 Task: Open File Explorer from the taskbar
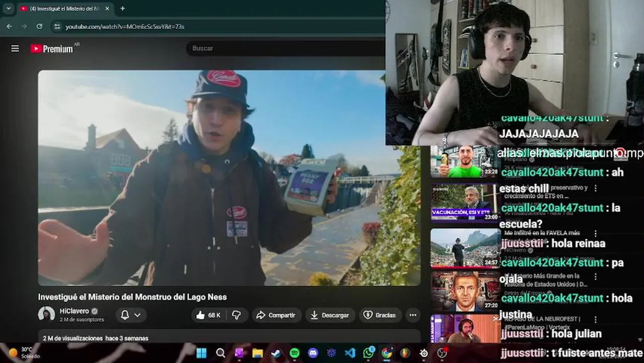click(257, 353)
